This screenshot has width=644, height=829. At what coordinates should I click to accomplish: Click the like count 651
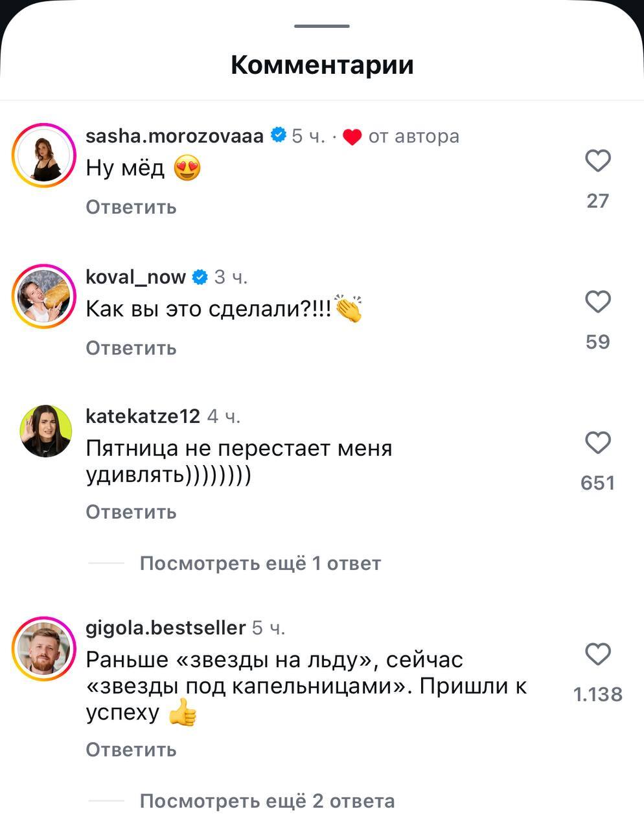pyautogui.click(x=597, y=482)
